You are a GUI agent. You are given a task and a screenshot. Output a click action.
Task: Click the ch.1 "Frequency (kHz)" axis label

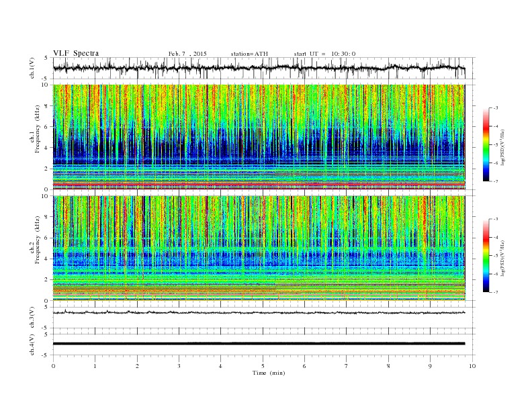tap(37, 129)
